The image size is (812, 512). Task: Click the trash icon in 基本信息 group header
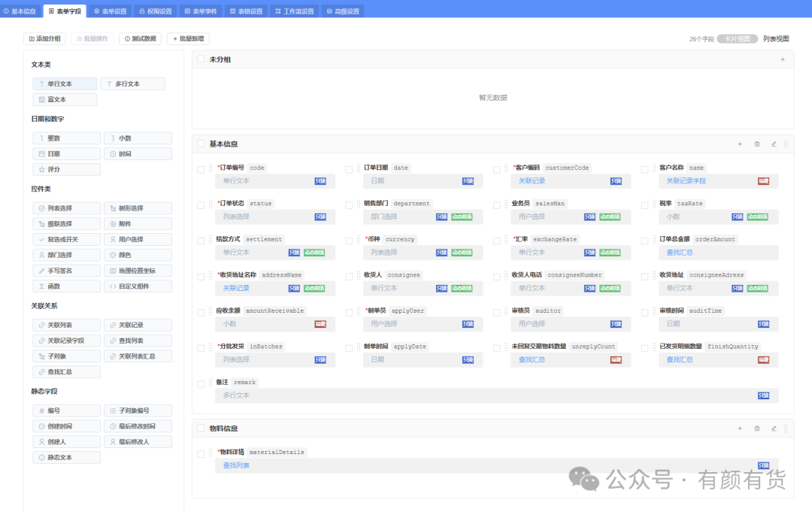point(756,144)
